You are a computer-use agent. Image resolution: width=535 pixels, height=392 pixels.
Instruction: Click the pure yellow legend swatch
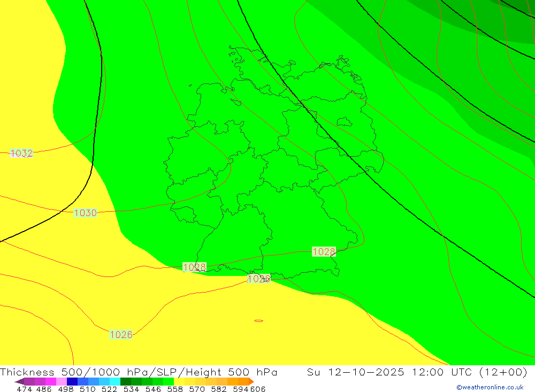coord(179,381)
